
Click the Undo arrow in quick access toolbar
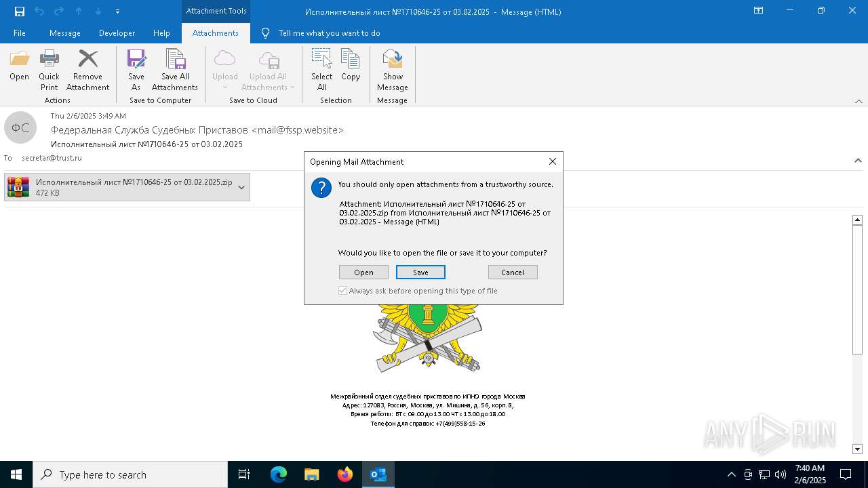tap(39, 11)
